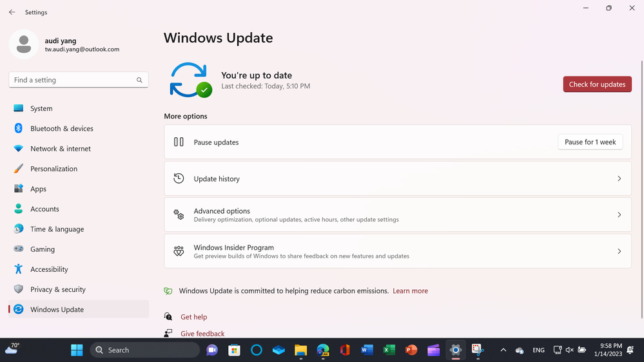The width and height of the screenshot is (644, 362).
Task: Click the carbon emissions leaf icon
Action: pos(168,291)
